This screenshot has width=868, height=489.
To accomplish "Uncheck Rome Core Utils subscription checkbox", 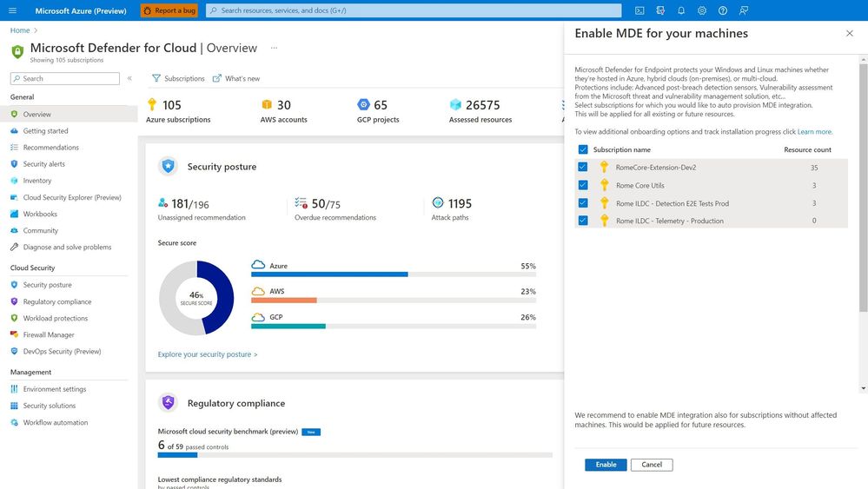I will 583,185.
